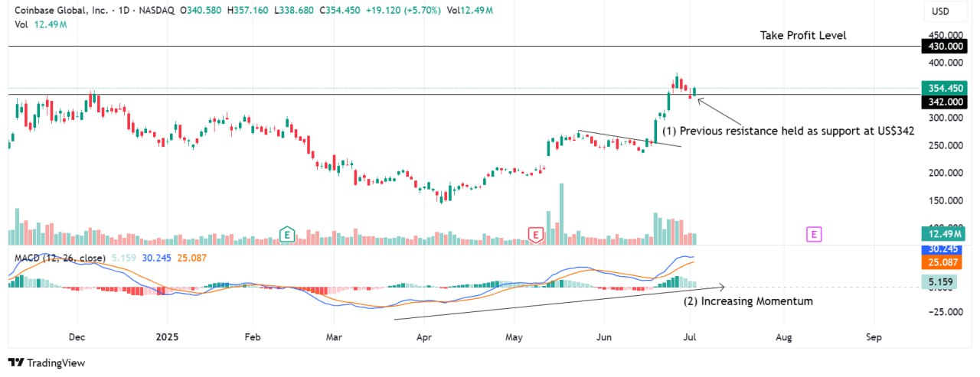Viewport: 980px width, 377px height.
Task: Click the green earnings E marker near February
Action: pyautogui.click(x=287, y=234)
